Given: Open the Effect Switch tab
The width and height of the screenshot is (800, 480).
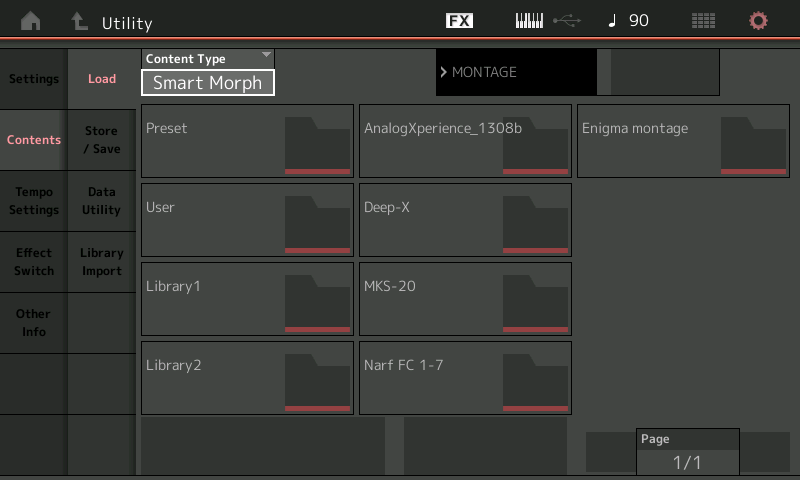Looking at the screenshot, I should click(x=34, y=262).
